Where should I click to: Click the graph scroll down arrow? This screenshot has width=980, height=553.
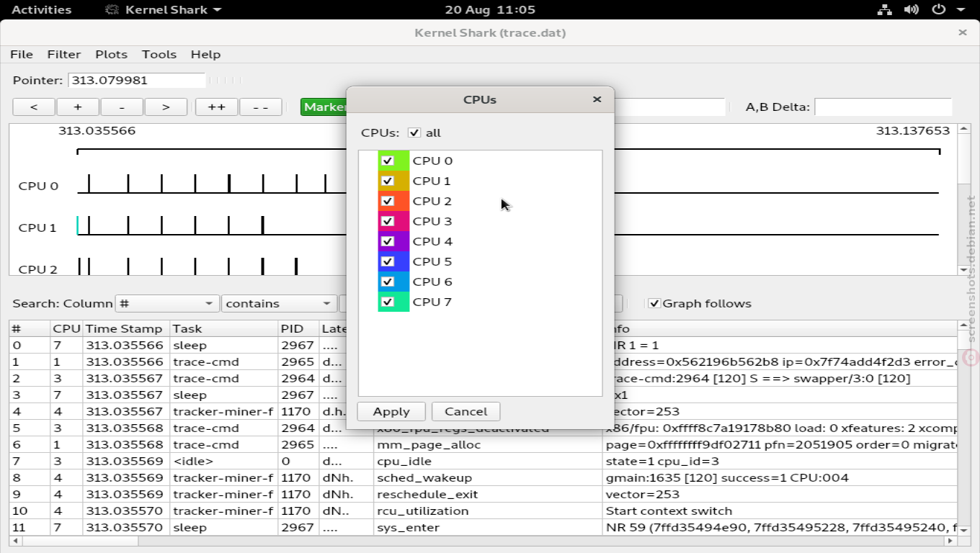point(963,270)
